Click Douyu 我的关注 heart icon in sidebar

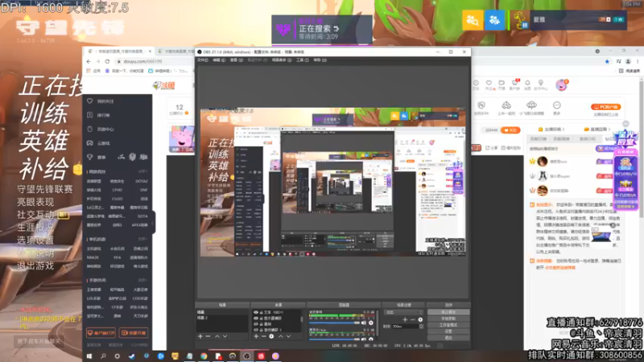90,101
